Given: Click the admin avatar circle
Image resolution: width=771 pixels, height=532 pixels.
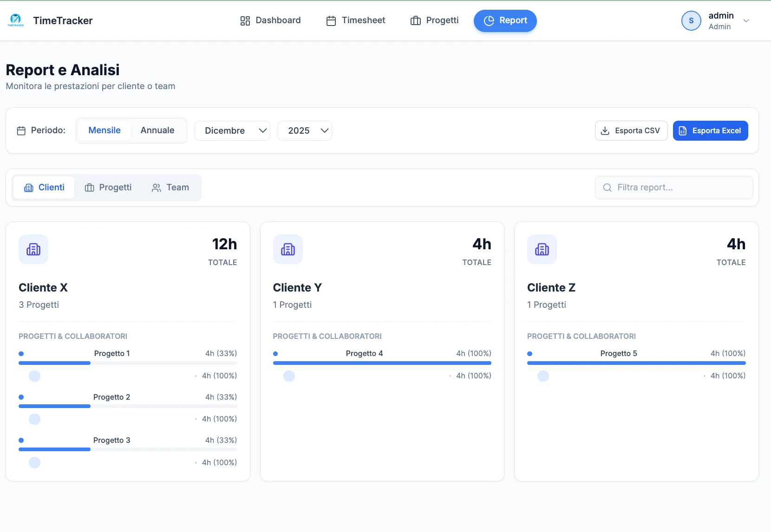Looking at the screenshot, I should click(691, 21).
